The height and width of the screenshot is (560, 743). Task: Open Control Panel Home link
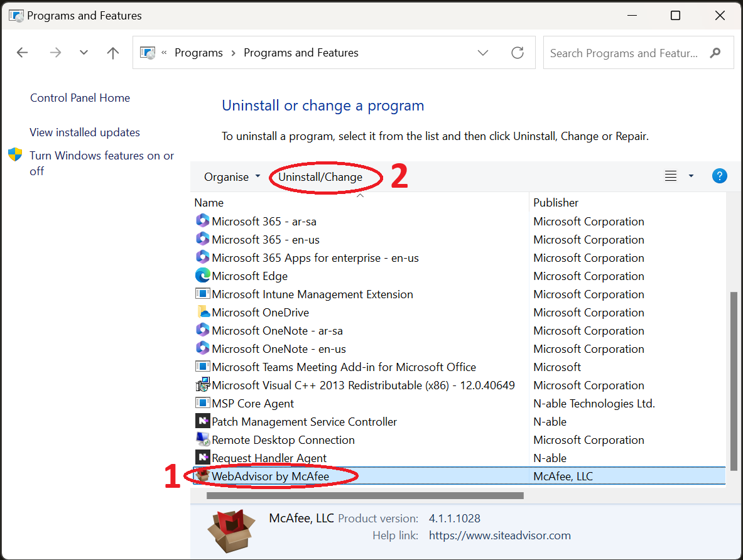[80, 98]
